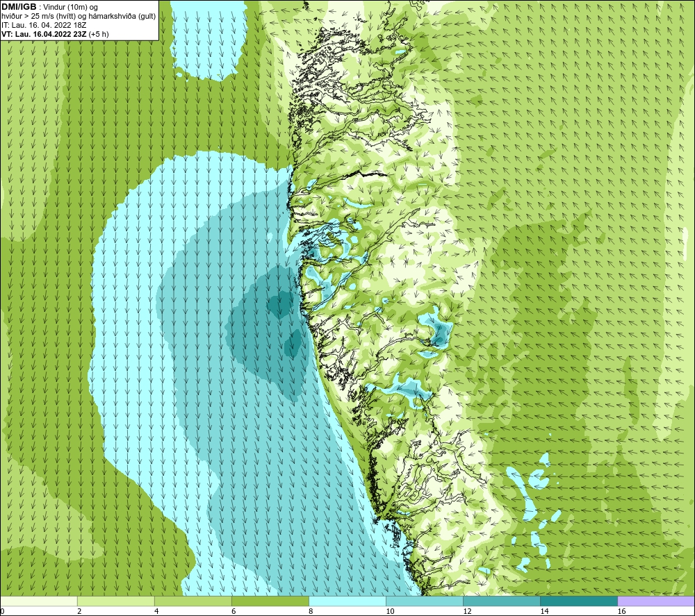The width and height of the screenshot is (695, 616).
Task: Click the 'hviður > 25 m/s (hvítt)' text line
Action: pos(79,17)
